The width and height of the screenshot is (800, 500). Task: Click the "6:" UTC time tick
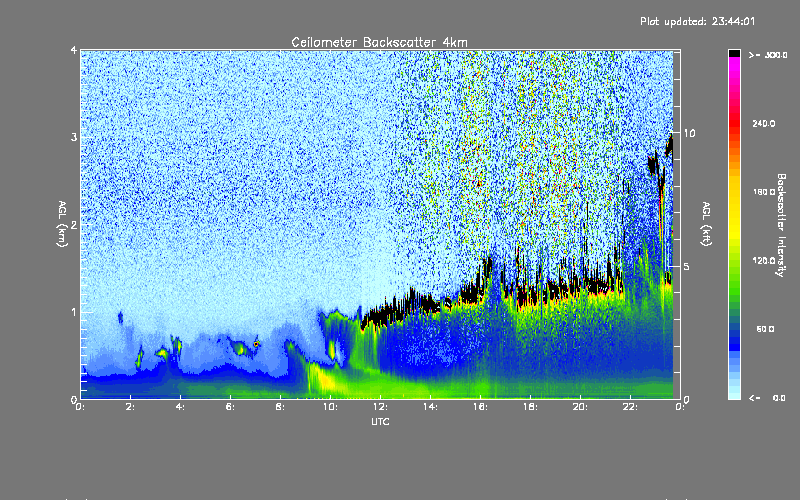point(230,407)
